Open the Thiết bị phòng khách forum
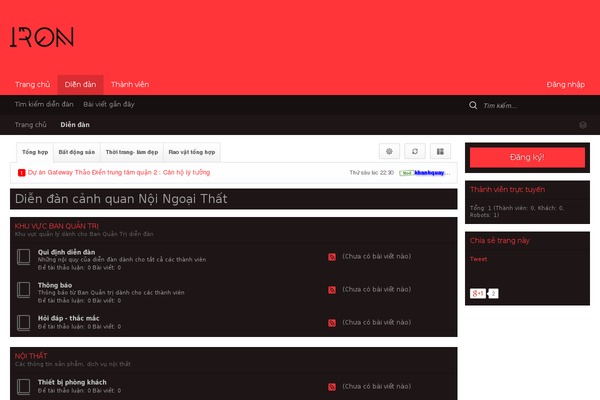The width and height of the screenshot is (600, 400). (x=72, y=382)
